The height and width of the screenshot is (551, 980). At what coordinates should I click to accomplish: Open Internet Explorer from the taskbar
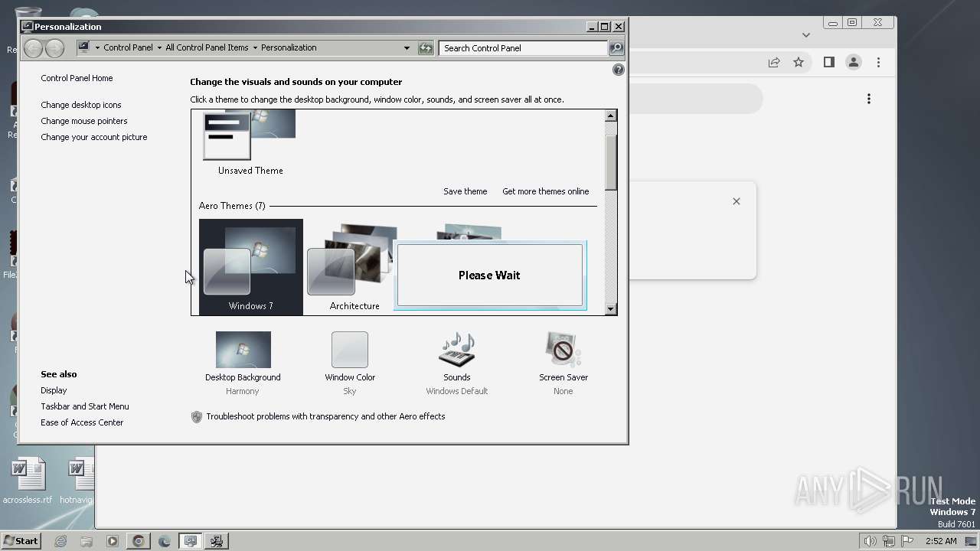pyautogui.click(x=60, y=541)
